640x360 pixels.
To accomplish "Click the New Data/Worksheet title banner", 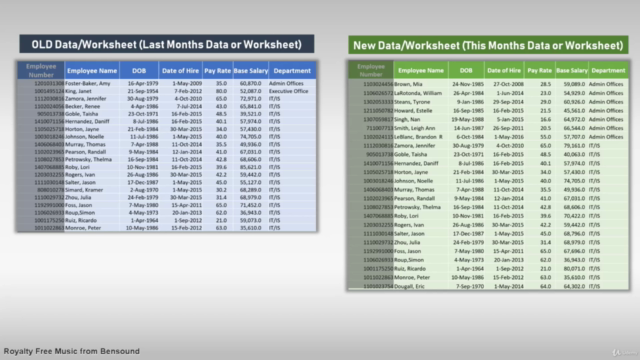I will click(x=488, y=45).
